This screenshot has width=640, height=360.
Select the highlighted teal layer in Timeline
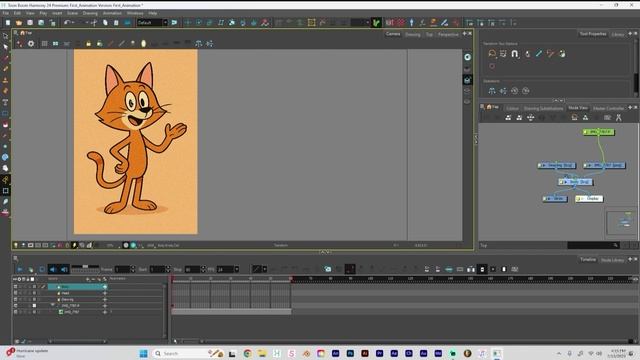78,287
